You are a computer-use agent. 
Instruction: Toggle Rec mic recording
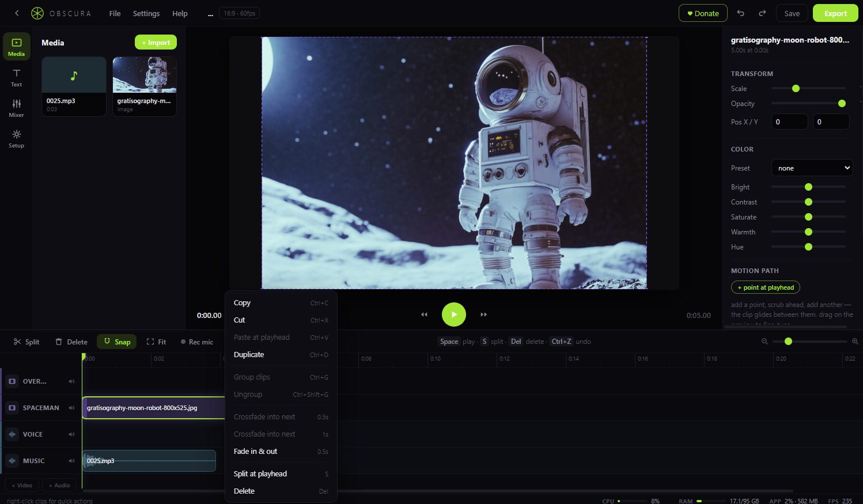(196, 342)
